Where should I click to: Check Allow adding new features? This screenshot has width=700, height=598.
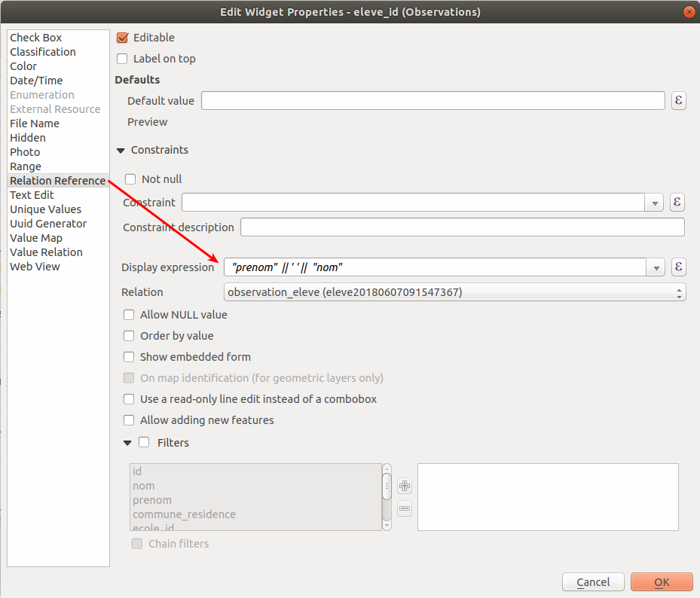(x=129, y=420)
